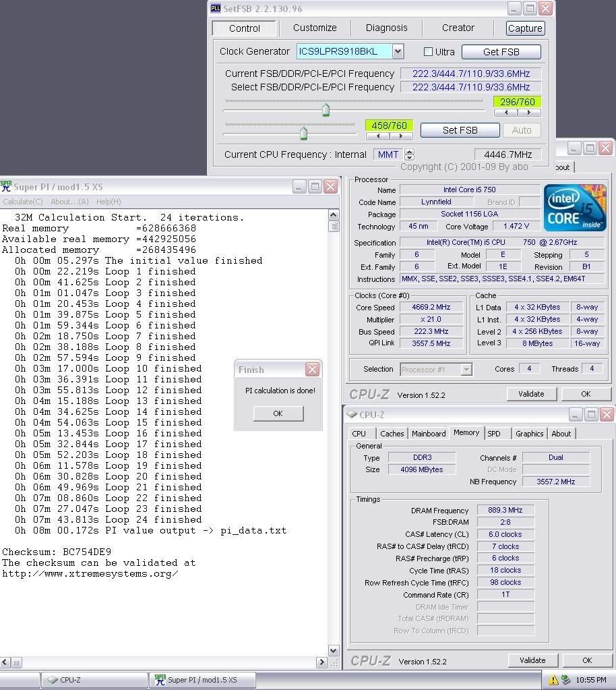Viewport: 616px width, 690px height.
Task: Switch to the Control tab in SetFSB
Action: tap(245, 28)
